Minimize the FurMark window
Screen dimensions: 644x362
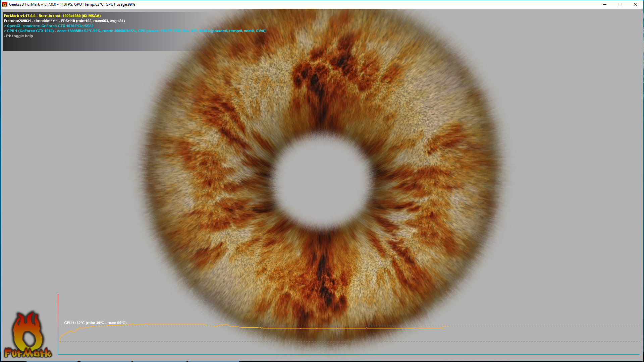pos(604,4)
